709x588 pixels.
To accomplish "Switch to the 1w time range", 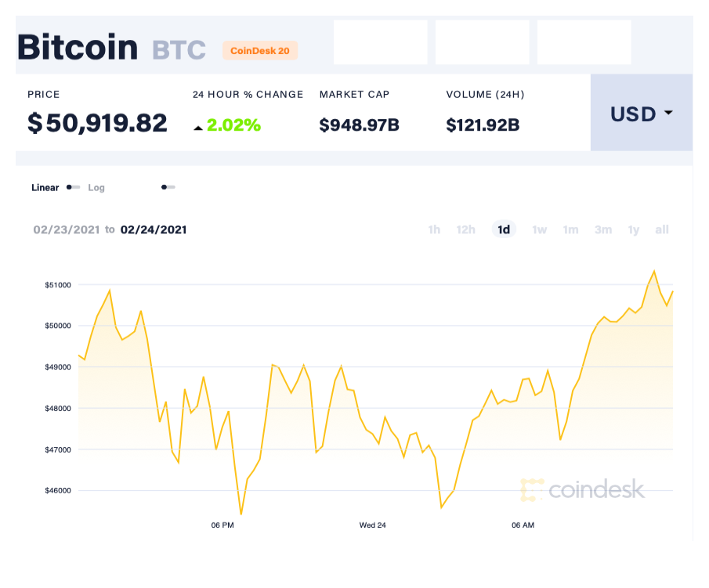I will click(539, 229).
